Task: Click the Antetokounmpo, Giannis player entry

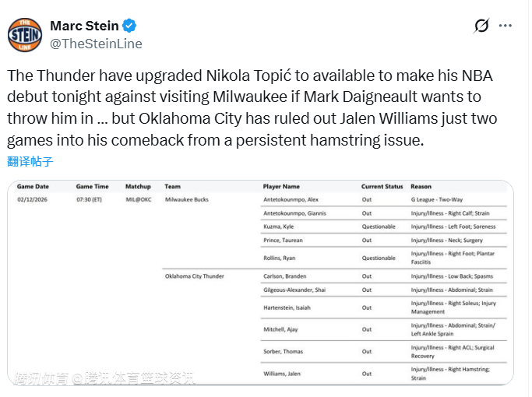Action: [x=294, y=213]
